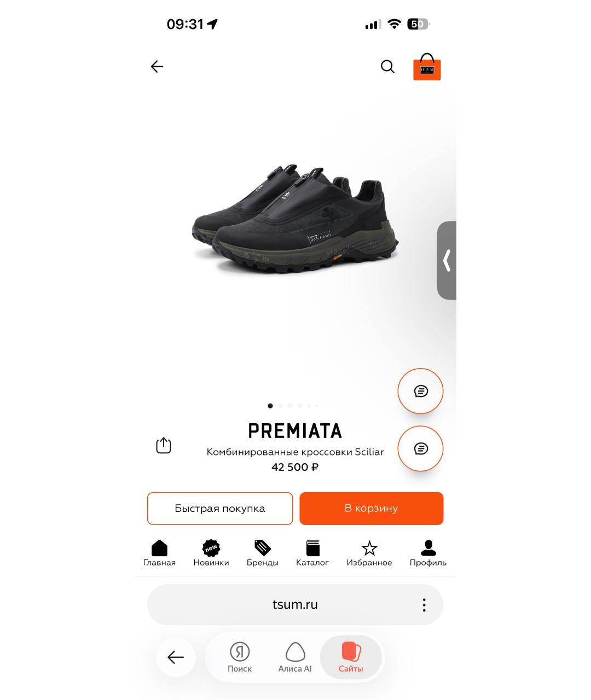Expand the gray side panel chevron
This screenshot has height=700, width=591.
pyautogui.click(x=447, y=260)
